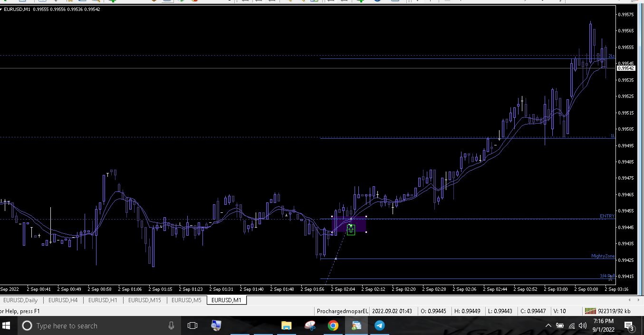Screen dimensions: 644x335
Task: Click the 0.99505 price axis label
Action: click(x=625, y=129)
